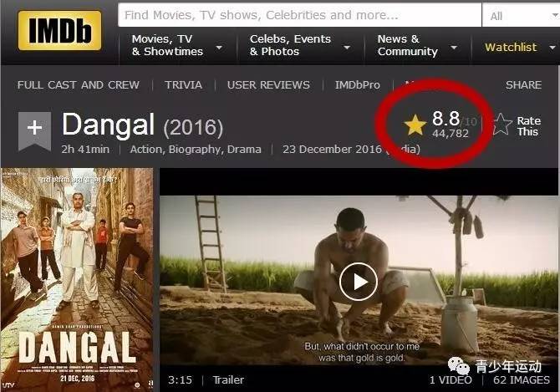
Task: Visit the IMDbPro link
Action: [x=358, y=85]
